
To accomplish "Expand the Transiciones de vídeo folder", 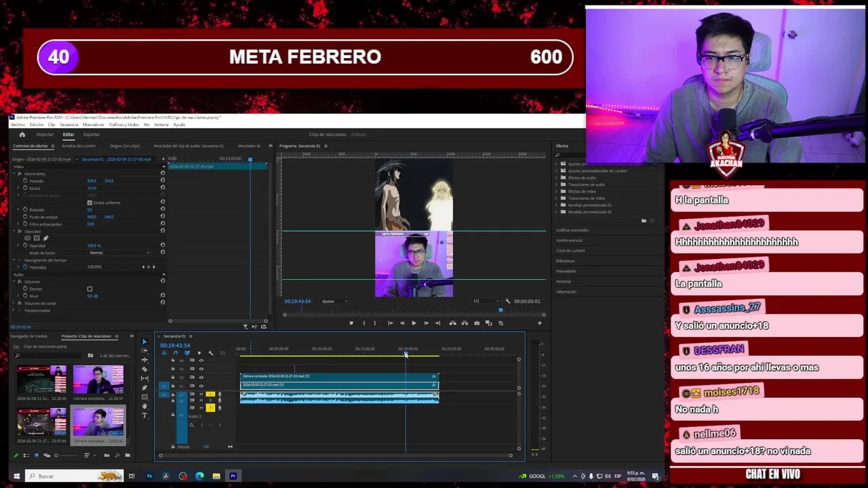I will tap(557, 198).
